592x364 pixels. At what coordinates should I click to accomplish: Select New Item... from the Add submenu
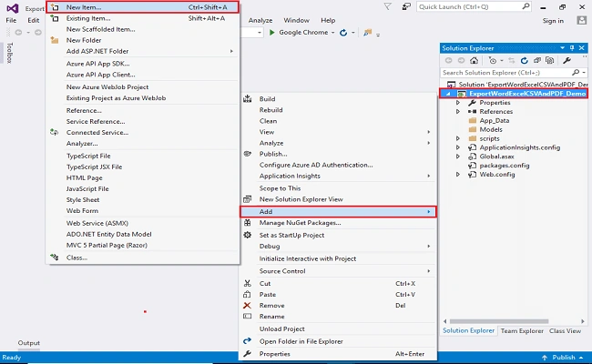(x=143, y=7)
